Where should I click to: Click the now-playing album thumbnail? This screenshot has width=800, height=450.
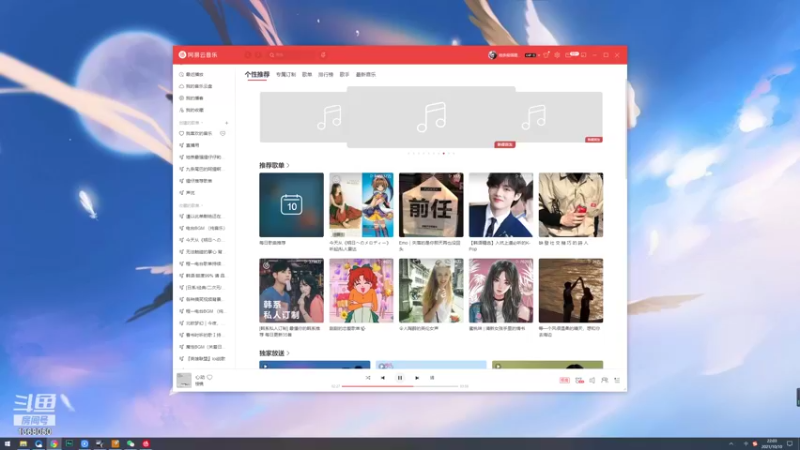pos(184,380)
